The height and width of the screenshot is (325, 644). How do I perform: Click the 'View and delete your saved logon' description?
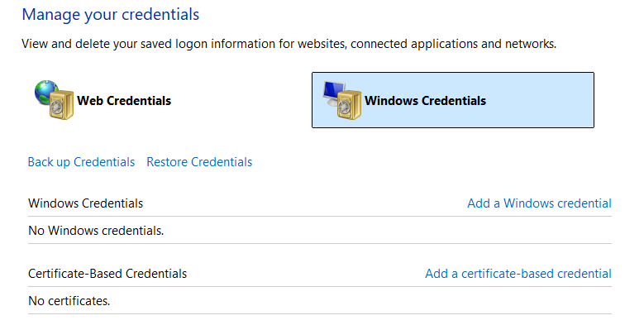(289, 44)
